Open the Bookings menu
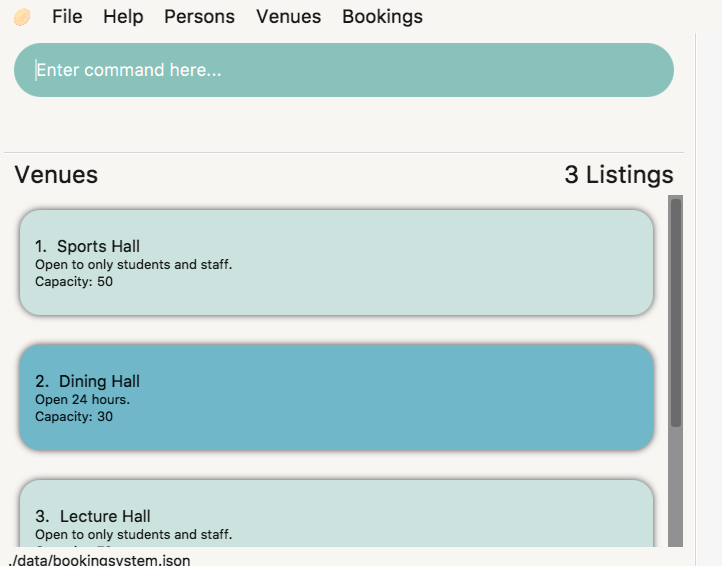Screen dimensions: 722x566 pyautogui.click(x=382, y=17)
